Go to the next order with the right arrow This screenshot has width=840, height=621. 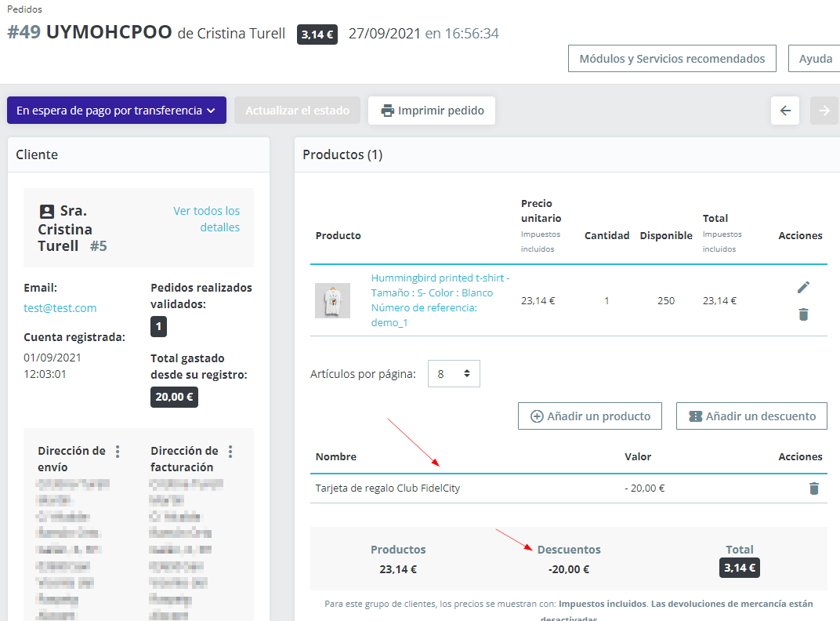[824, 111]
